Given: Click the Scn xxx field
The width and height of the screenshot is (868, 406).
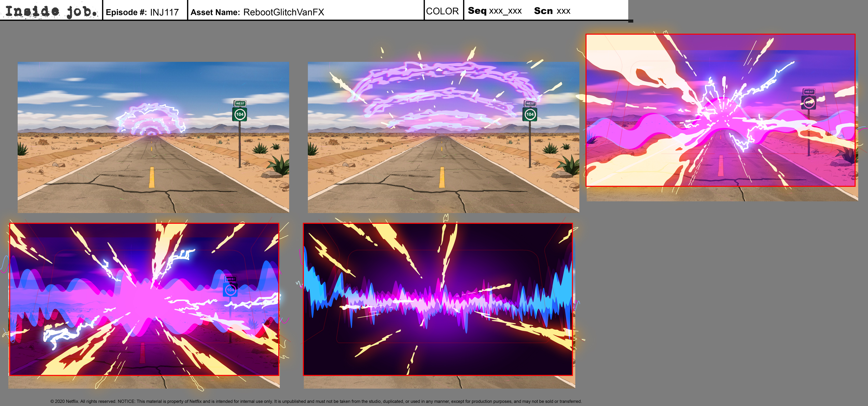Looking at the screenshot, I should tap(552, 11).
